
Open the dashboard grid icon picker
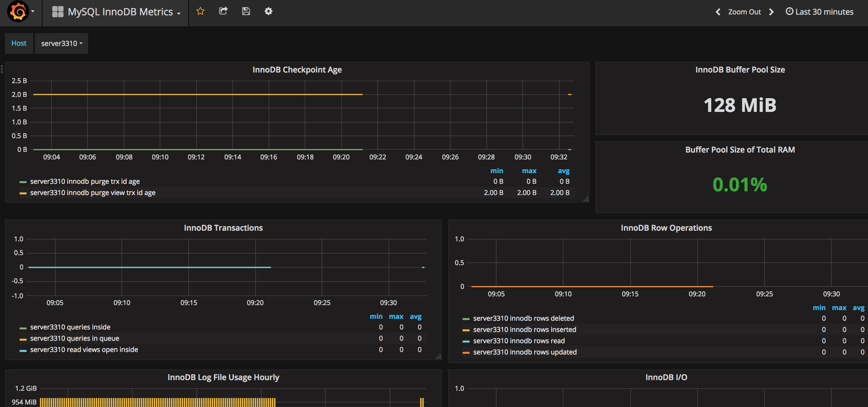57,12
